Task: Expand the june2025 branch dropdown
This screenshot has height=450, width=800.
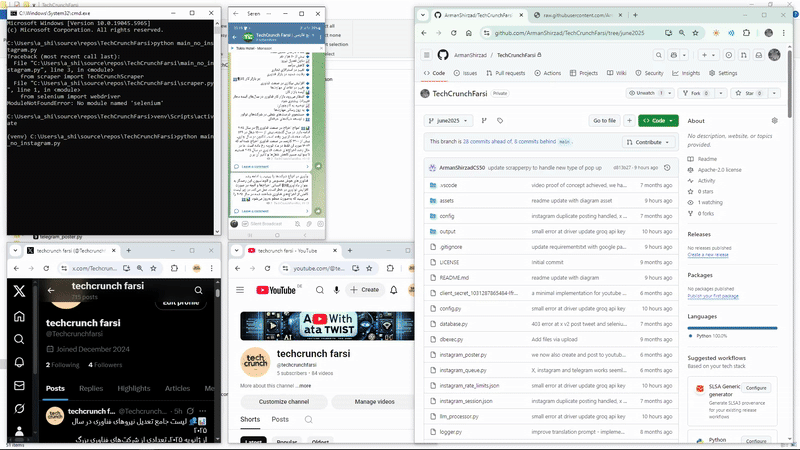Action: [447, 121]
